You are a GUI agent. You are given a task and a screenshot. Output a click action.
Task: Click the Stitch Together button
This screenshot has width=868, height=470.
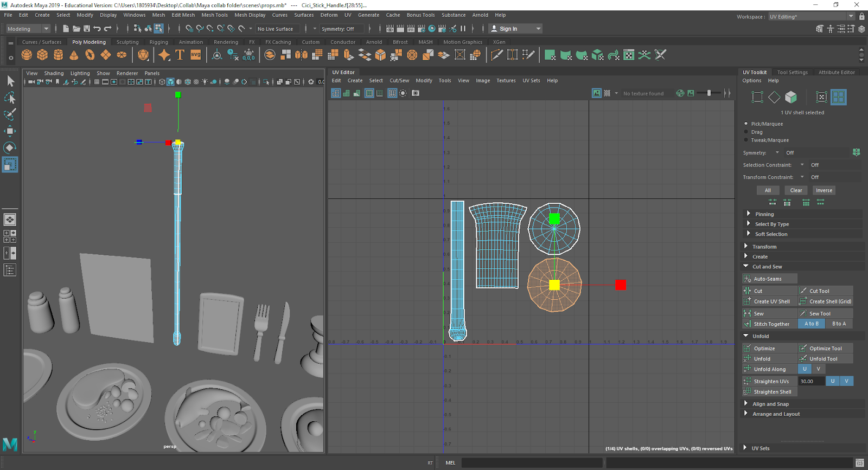[771, 324]
